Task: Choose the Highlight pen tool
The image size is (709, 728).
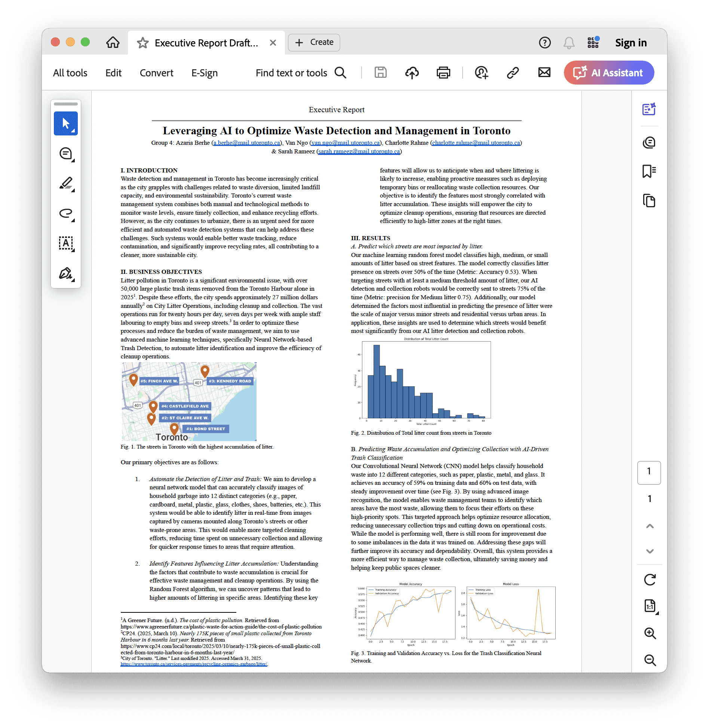Action: click(x=66, y=183)
